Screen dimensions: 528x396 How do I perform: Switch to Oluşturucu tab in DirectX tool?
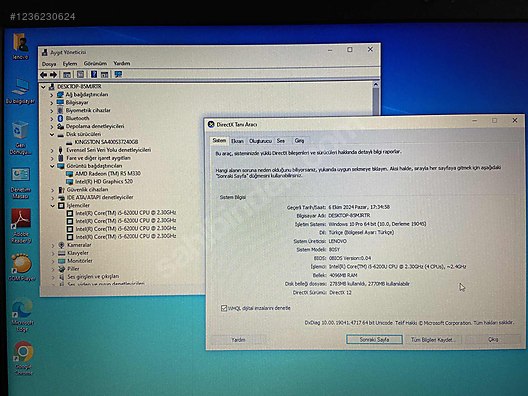260,141
